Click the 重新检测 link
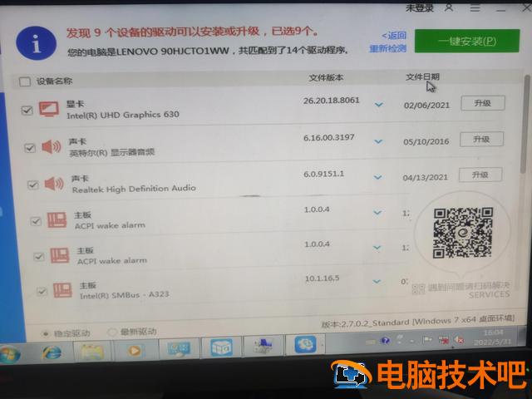532x399 pixels. pos(388,48)
